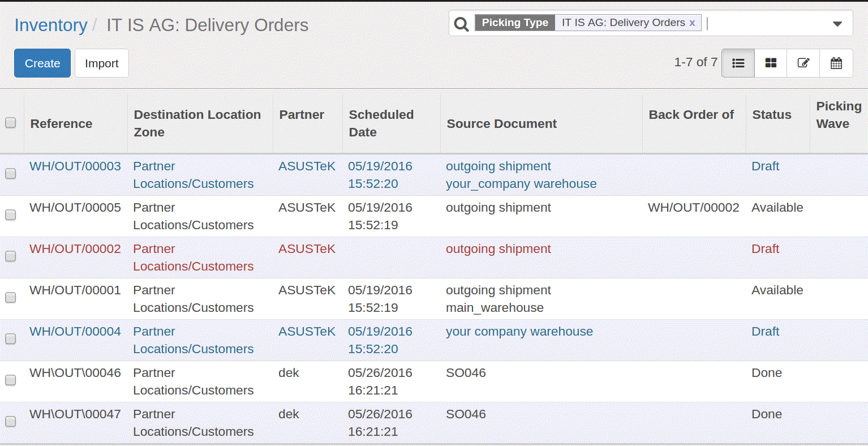Sort by Source Document column header

[x=501, y=123]
